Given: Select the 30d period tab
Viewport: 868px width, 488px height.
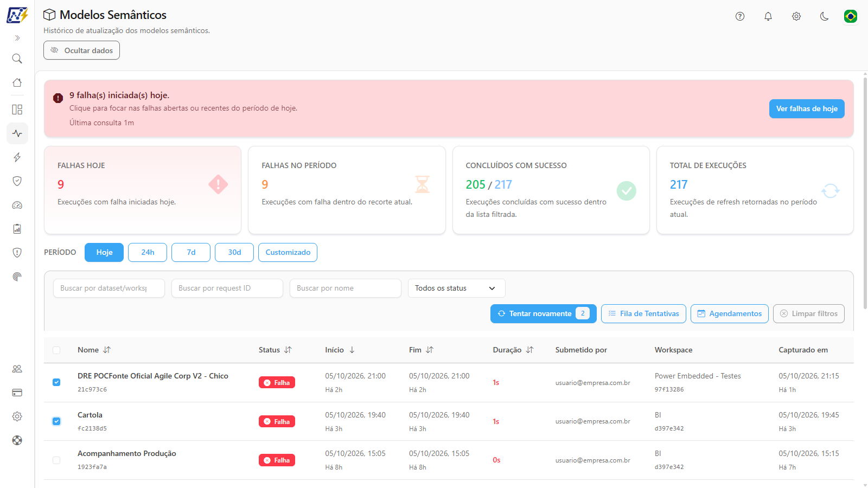Looking at the screenshot, I should click(234, 253).
